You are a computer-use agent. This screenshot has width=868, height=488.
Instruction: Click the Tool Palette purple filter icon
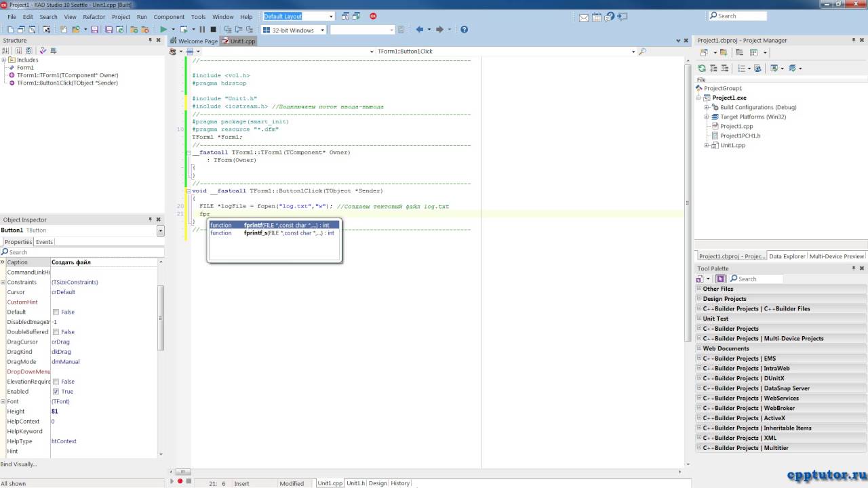[721, 279]
